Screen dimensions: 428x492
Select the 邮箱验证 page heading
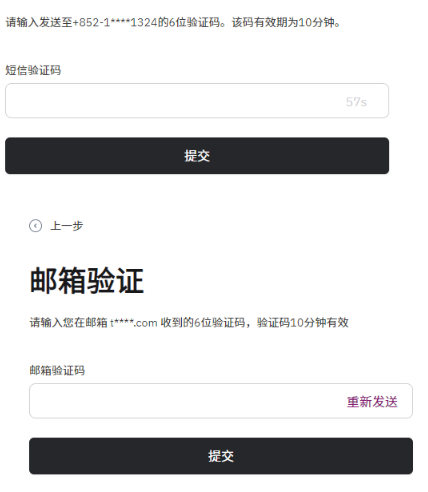point(87,281)
